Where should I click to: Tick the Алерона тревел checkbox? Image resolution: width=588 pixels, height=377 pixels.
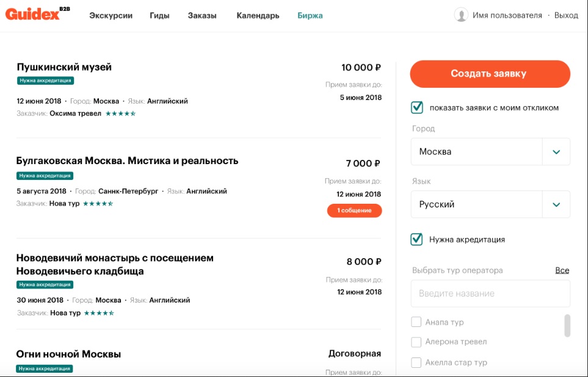pos(416,342)
